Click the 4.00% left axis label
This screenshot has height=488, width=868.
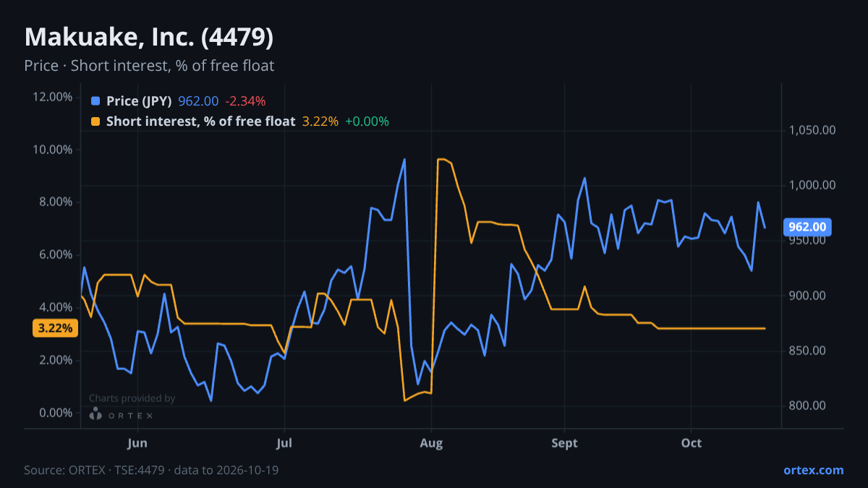pos(56,307)
